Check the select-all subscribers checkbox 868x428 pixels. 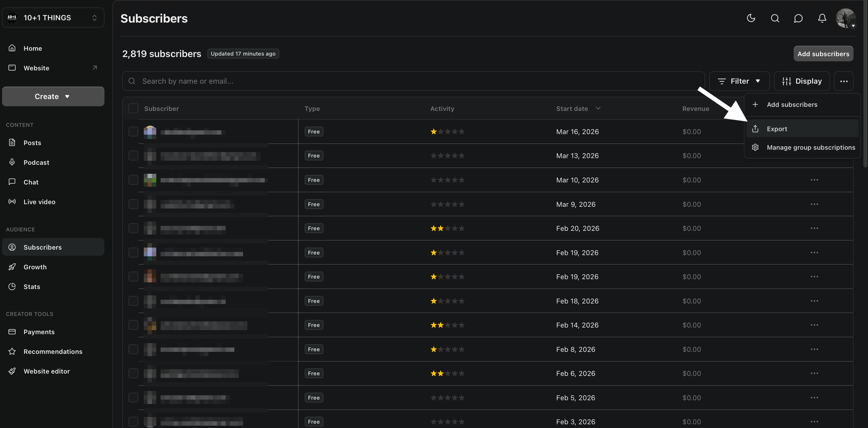tap(133, 108)
